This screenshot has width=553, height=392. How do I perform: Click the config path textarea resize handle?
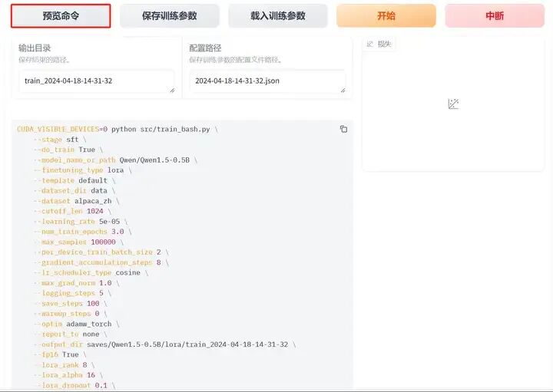point(343,91)
